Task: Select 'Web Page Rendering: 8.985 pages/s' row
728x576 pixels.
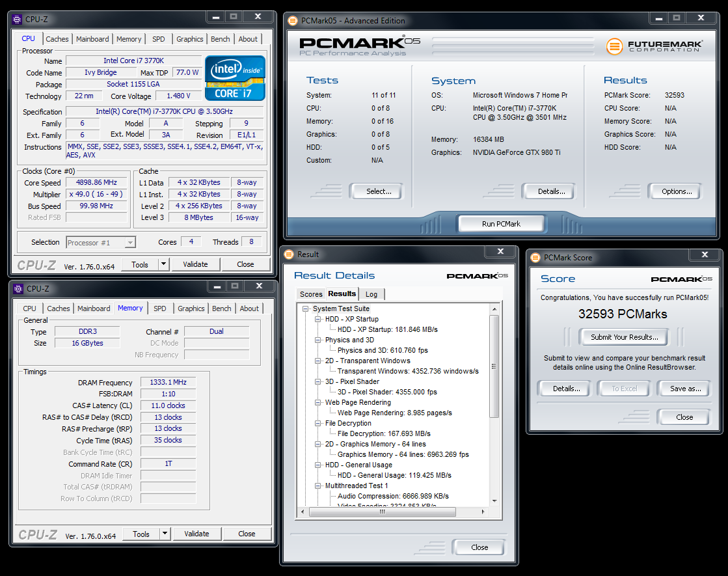Action: pos(395,413)
